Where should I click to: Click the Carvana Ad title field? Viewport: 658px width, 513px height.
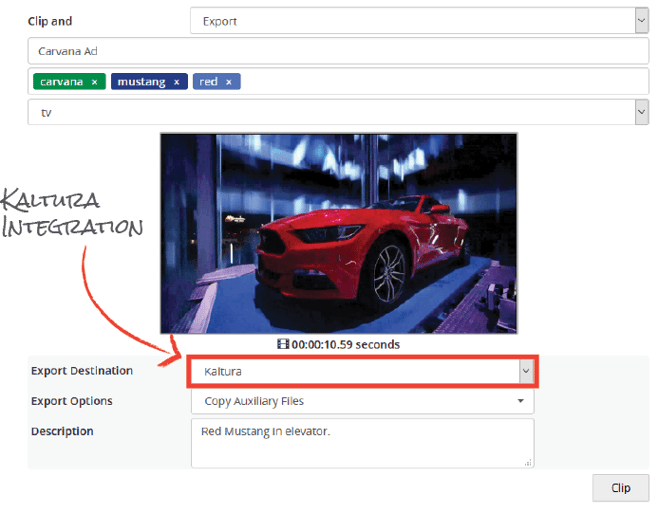pos(338,50)
